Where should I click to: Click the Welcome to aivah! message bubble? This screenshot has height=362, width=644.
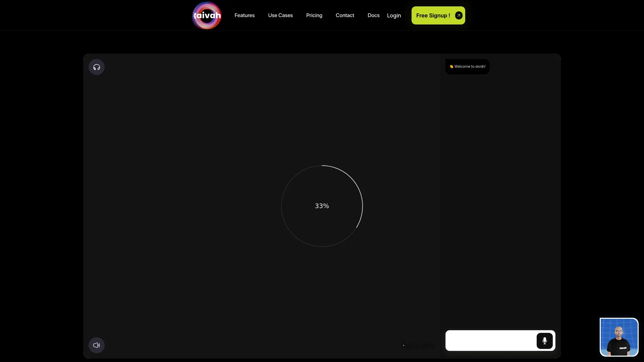coord(470,67)
